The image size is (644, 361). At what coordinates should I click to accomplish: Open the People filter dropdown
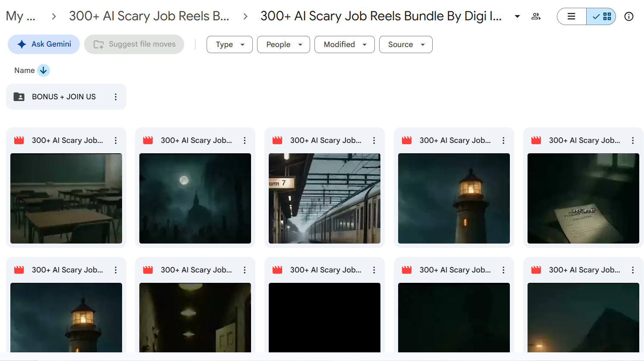[x=283, y=44]
